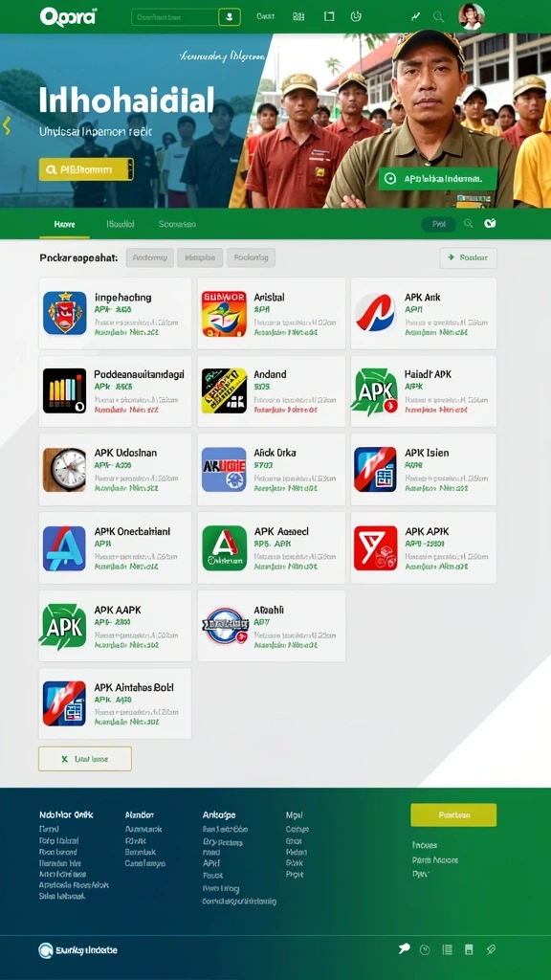Viewport: 551px width, 980px height.
Task: Open the Arisbal colorful app icon
Action: tap(224, 313)
